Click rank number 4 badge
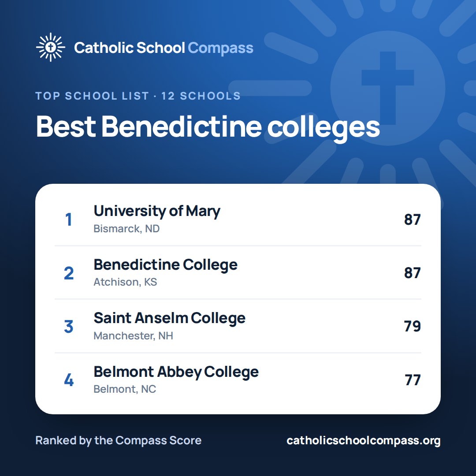Image resolution: width=476 pixels, height=476 pixels. click(x=69, y=380)
